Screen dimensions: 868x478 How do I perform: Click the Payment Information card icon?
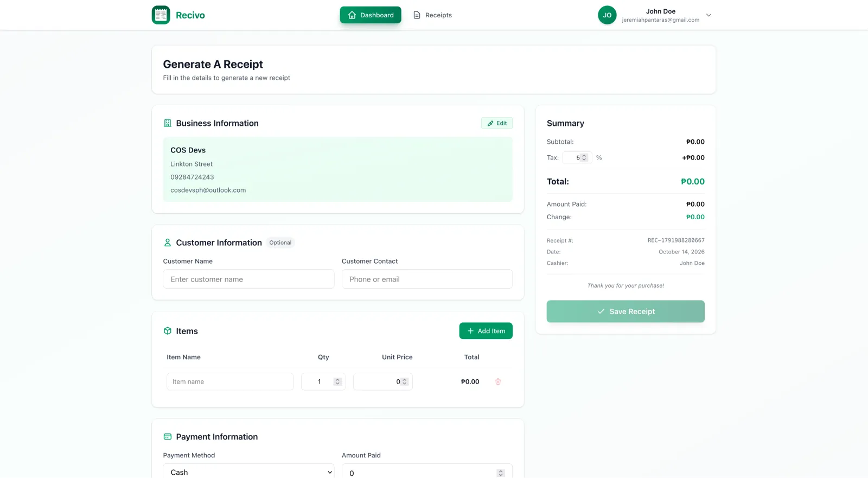(x=168, y=437)
